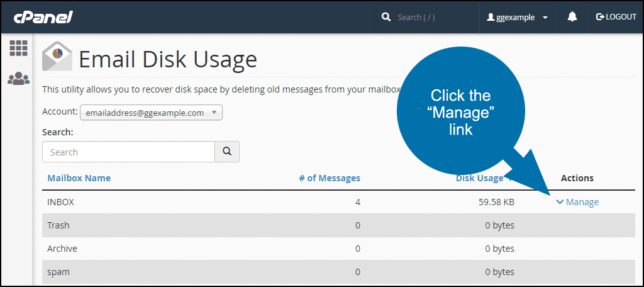Click the magnifier search button beside Search box
The width and height of the screenshot is (644, 287).
[227, 152]
